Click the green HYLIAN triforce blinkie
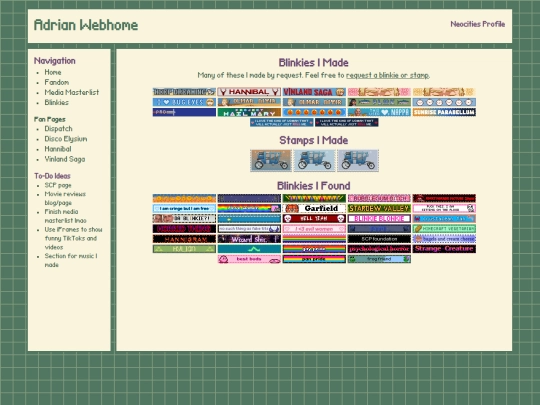The height and width of the screenshot is (405, 540). 184,249
